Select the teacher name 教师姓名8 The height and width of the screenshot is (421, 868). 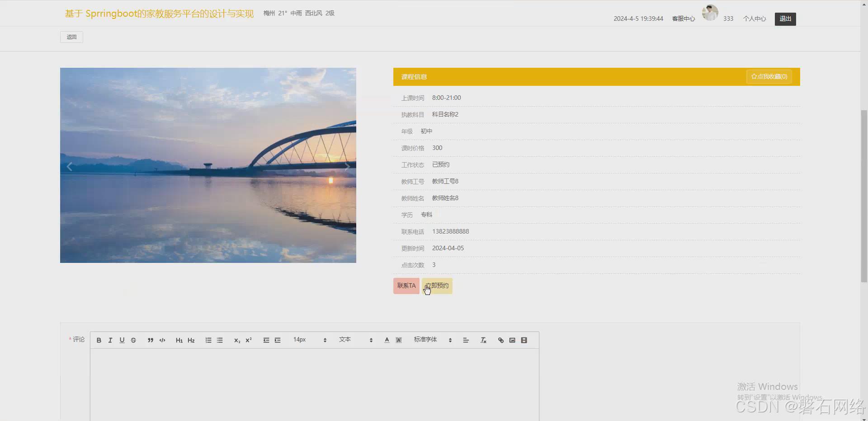tap(445, 198)
